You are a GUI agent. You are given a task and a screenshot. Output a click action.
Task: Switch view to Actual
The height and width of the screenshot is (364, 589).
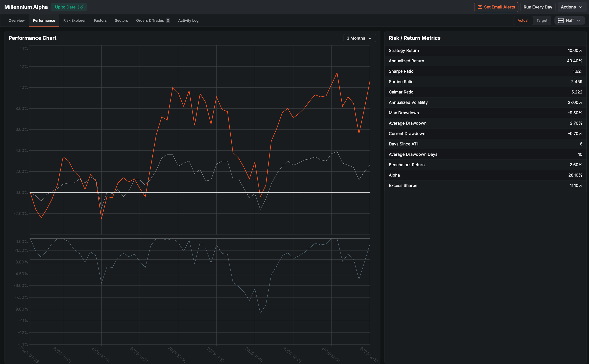(523, 20)
